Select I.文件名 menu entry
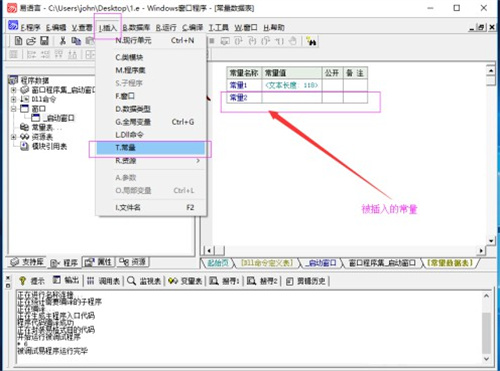 (x=151, y=207)
